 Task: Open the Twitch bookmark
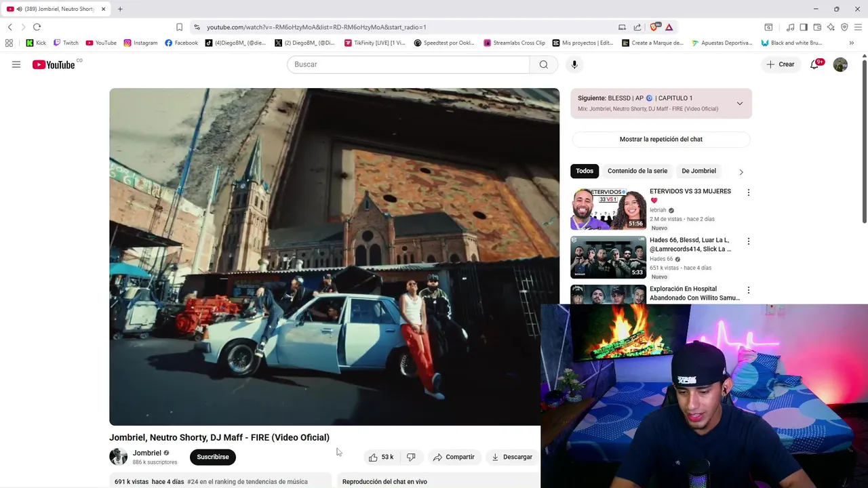pyautogui.click(x=66, y=43)
